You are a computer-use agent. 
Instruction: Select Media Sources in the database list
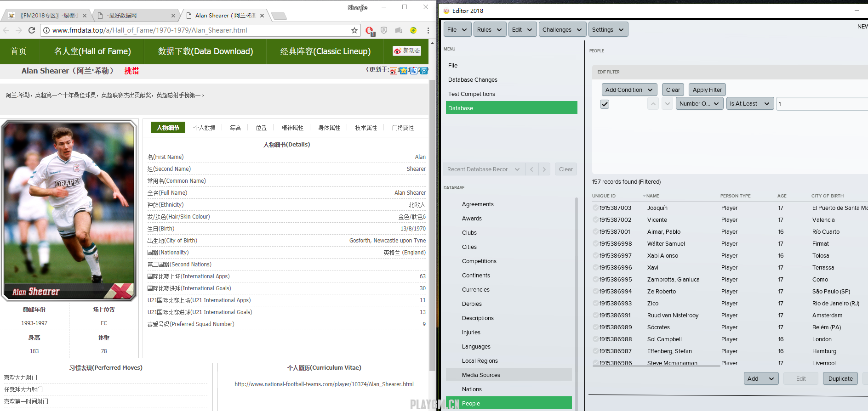click(509, 375)
